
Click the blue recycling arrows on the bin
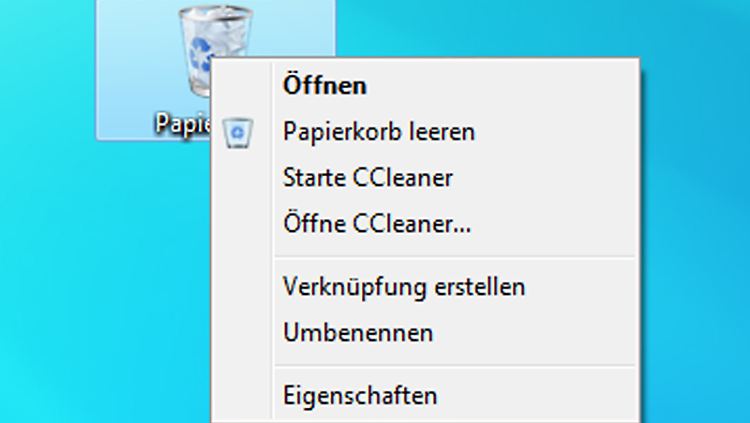tap(199, 54)
